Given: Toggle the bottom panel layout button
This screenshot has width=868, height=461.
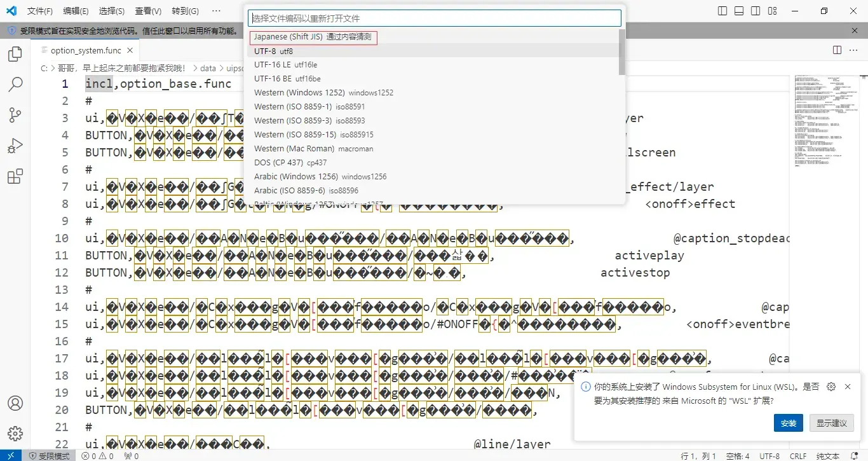Looking at the screenshot, I should [739, 11].
